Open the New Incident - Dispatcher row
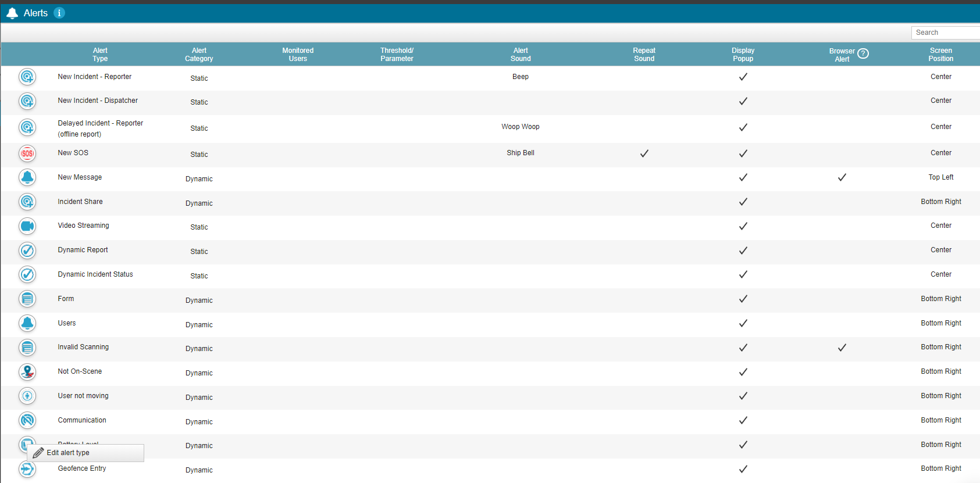Screen dimensions: 980x483 (x=490, y=101)
